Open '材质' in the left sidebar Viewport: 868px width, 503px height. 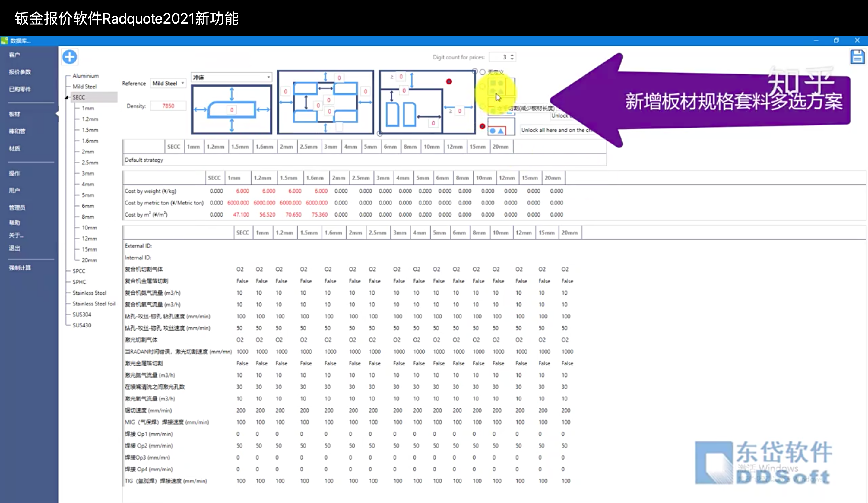pyautogui.click(x=14, y=149)
